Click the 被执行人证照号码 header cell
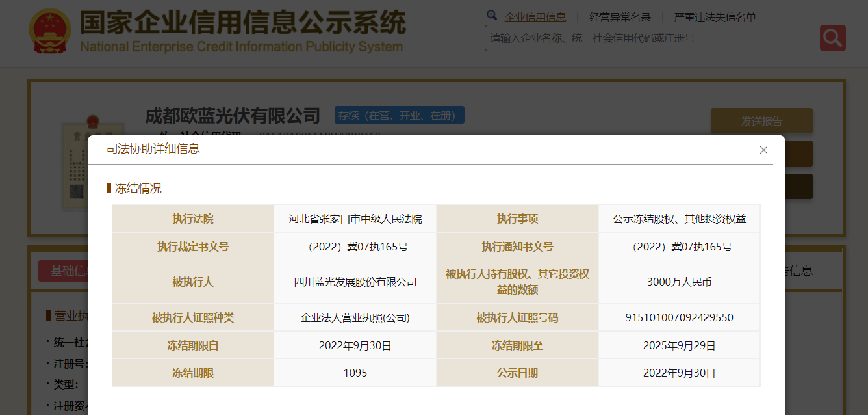 tap(518, 317)
